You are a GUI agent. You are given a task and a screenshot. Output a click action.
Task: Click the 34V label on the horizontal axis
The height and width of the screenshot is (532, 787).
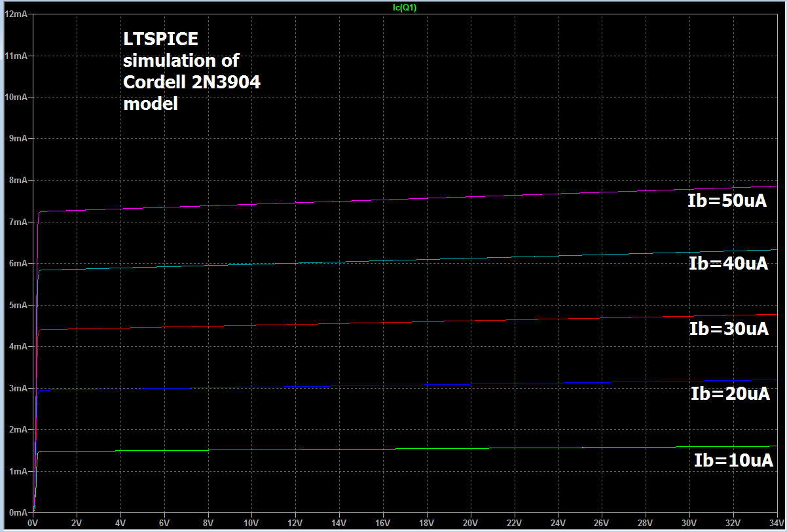[777, 523]
